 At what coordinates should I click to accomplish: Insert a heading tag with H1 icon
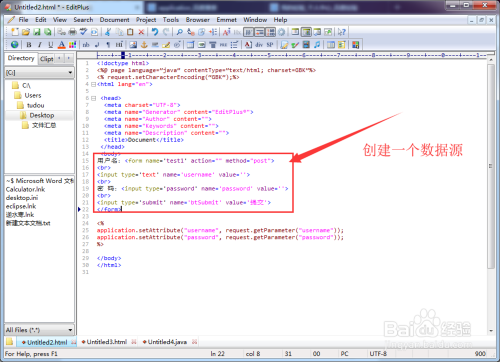[x=119, y=45]
